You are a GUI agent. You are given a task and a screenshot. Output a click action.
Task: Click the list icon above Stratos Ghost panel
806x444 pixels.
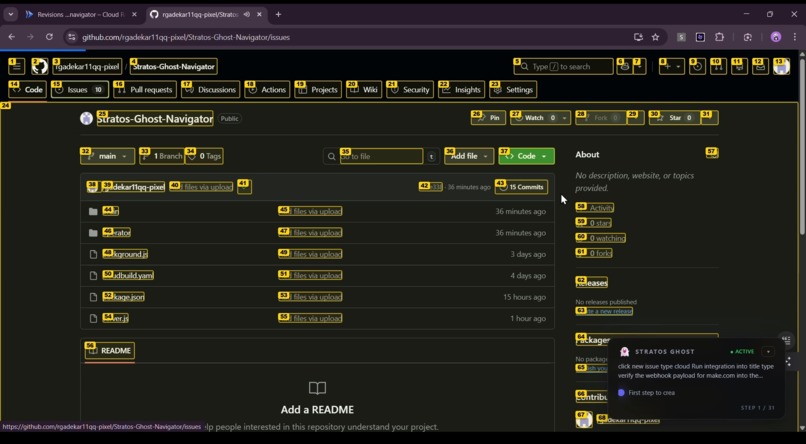pyautogui.click(x=785, y=339)
